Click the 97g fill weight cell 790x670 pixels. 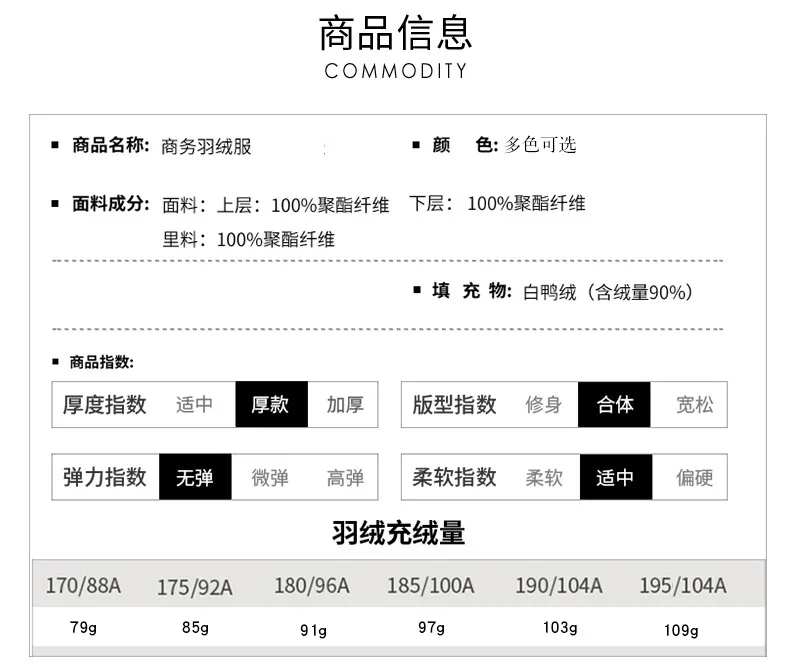pyautogui.click(x=431, y=628)
